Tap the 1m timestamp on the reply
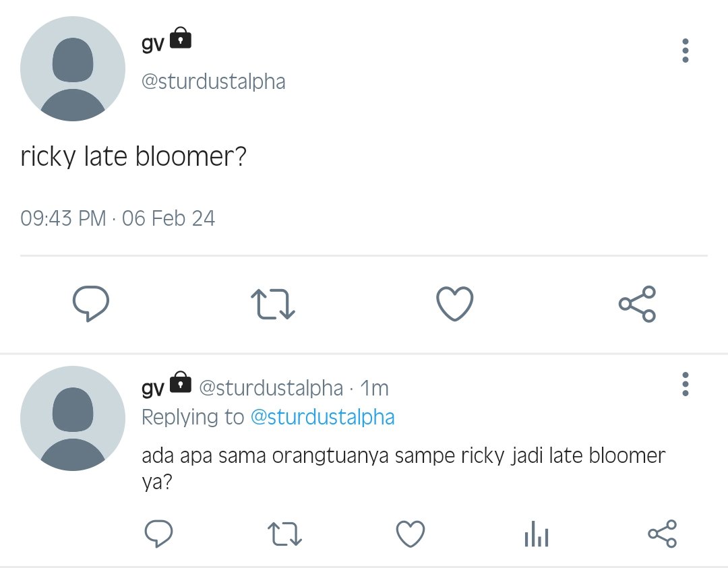The image size is (728, 568). pos(374,388)
